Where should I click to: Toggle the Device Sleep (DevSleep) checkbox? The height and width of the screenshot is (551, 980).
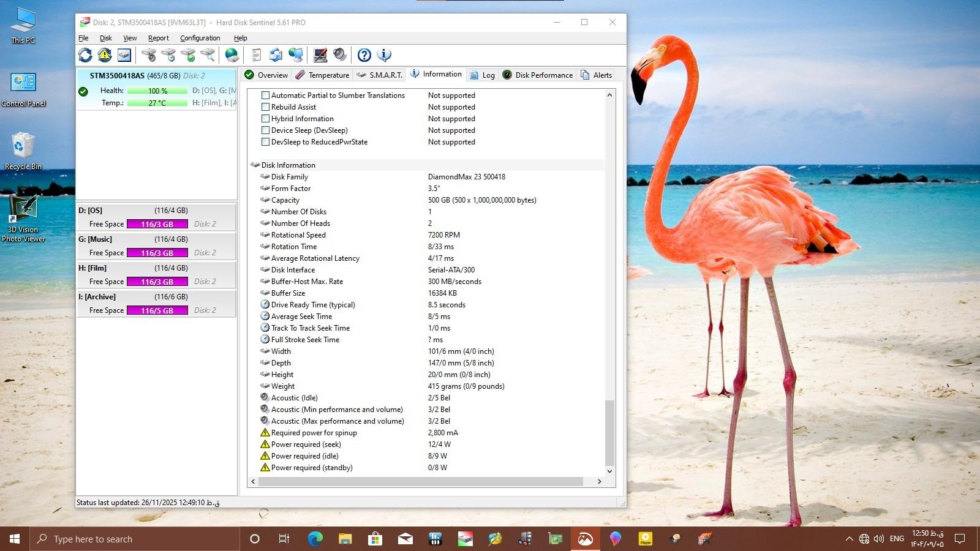(x=265, y=130)
